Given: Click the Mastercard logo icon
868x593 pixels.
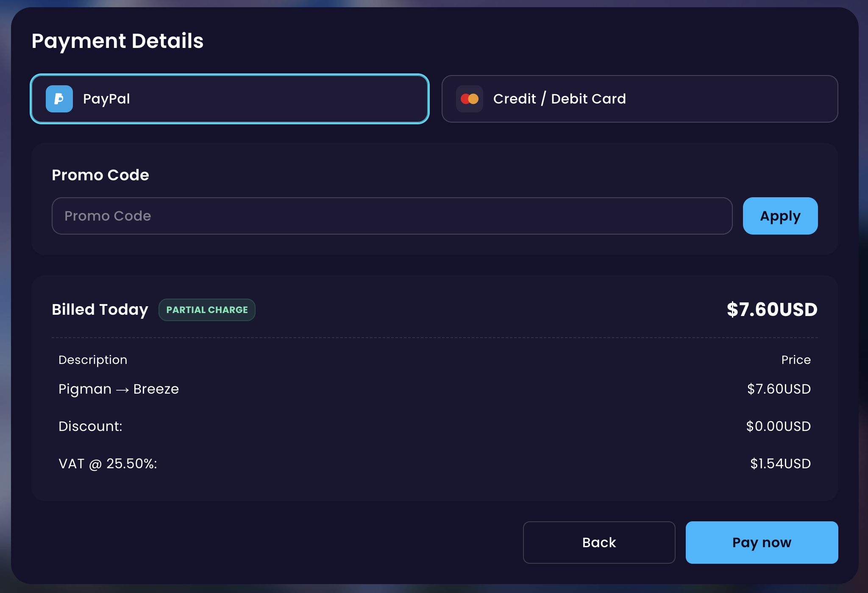Looking at the screenshot, I should [x=470, y=99].
